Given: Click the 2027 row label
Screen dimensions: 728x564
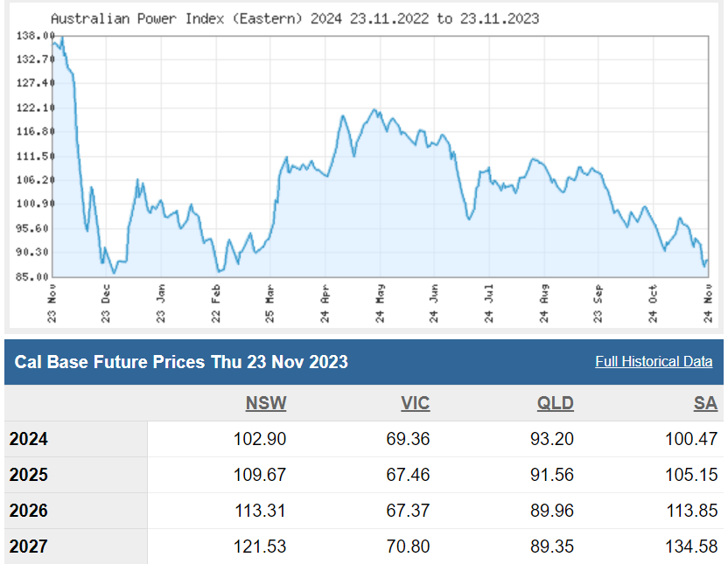Looking at the screenshot, I should (x=29, y=547).
